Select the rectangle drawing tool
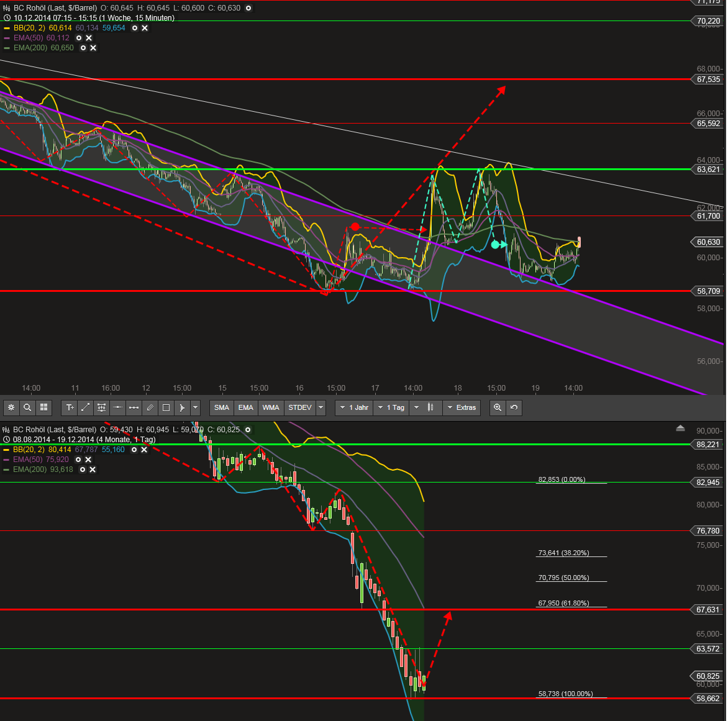 coord(166,407)
